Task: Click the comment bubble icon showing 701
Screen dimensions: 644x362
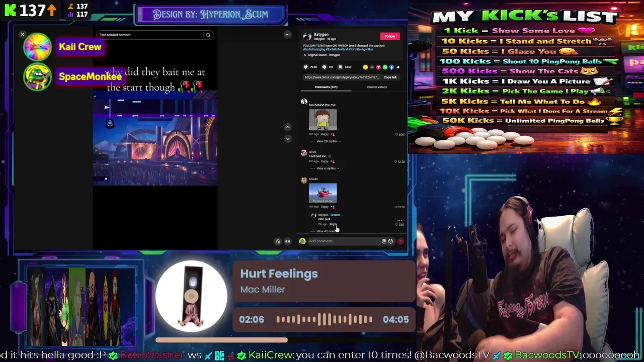Action: 324,67
